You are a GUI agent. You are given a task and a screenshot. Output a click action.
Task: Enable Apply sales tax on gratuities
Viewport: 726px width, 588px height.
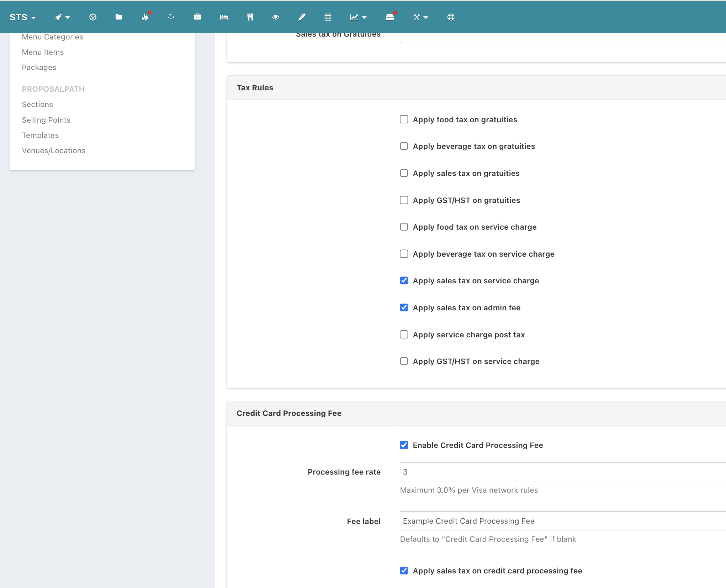(x=404, y=173)
